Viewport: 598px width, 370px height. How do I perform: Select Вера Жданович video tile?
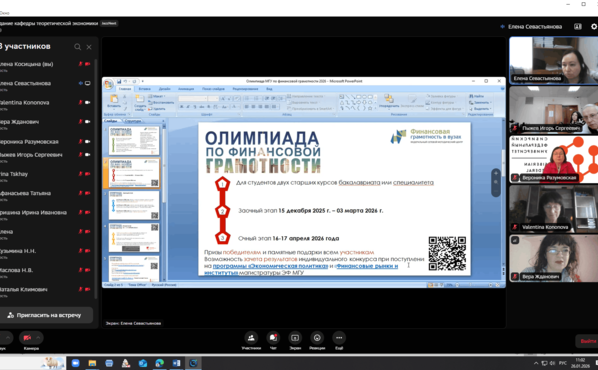point(554,259)
